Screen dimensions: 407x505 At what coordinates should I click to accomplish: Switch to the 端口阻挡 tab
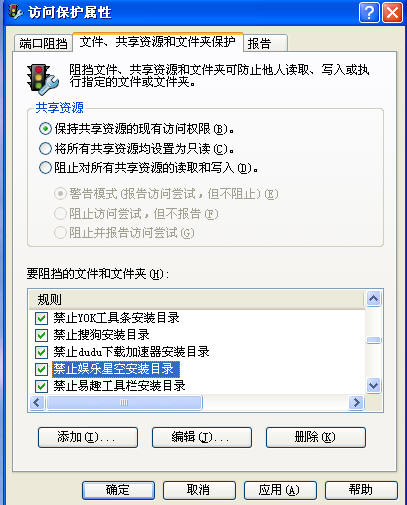[x=43, y=43]
